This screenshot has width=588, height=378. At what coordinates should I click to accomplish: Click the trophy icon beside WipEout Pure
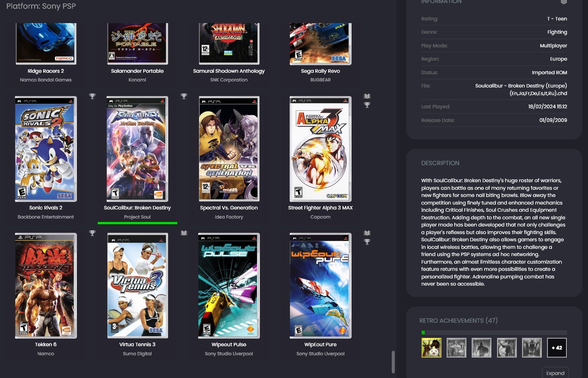[x=367, y=242]
